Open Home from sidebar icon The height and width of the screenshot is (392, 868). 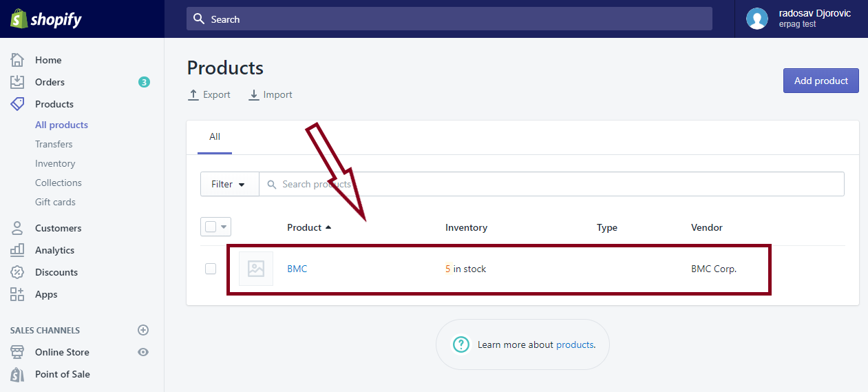(x=17, y=60)
